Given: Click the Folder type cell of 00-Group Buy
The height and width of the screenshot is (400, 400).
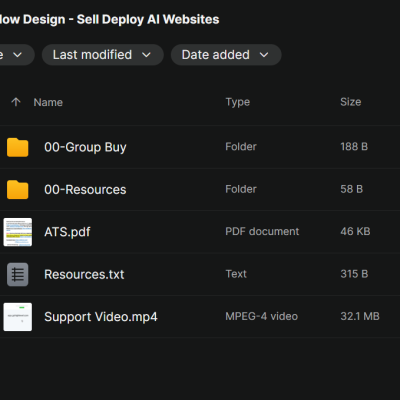Looking at the screenshot, I should [241, 147].
